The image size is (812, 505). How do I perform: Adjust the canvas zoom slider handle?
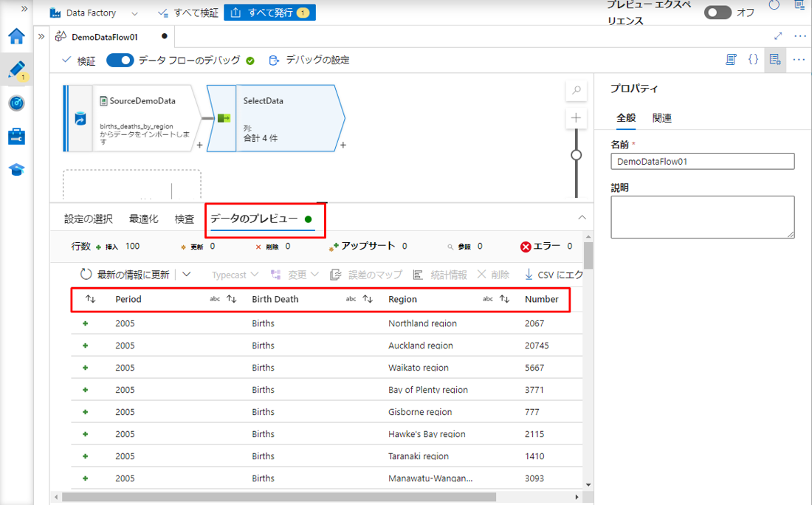[577, 155]
